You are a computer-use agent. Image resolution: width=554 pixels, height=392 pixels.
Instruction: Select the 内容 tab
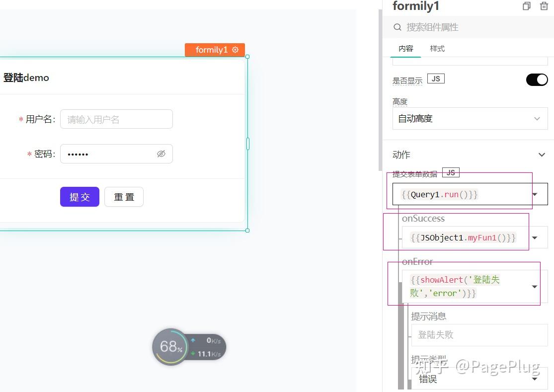pyautogui.click(x=406, y=48)
